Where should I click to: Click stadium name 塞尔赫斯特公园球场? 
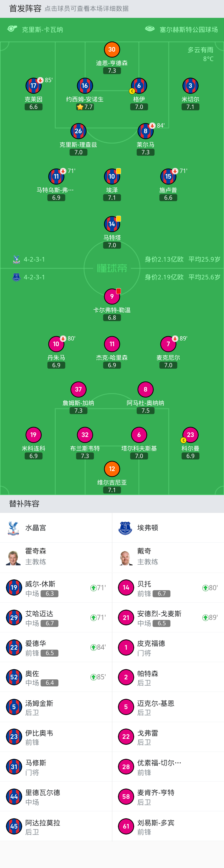pyautogui.click(x=189, y=30)
